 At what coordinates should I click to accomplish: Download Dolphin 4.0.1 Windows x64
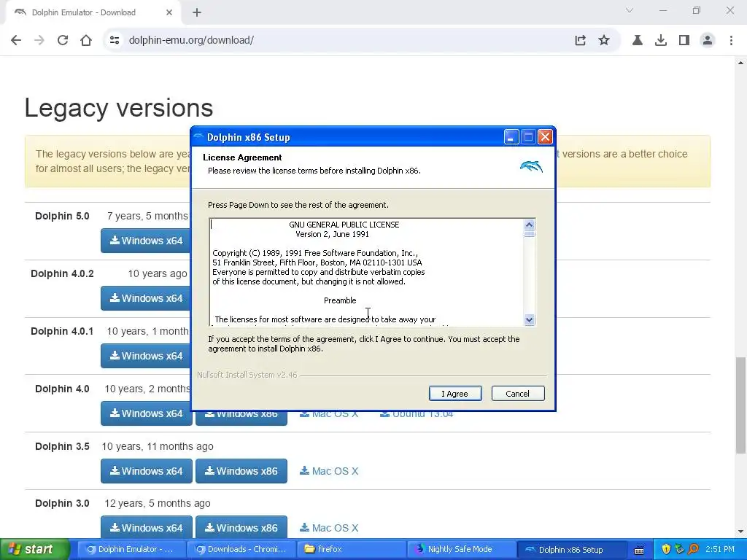[x=146, y=356]
